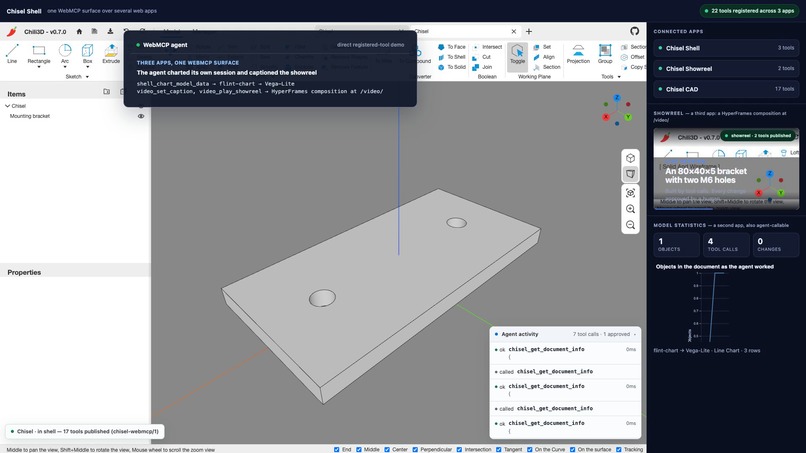806x453 pixels.
Task: Toggle Mounting bracket visibility eye
Action: (141, 116)
